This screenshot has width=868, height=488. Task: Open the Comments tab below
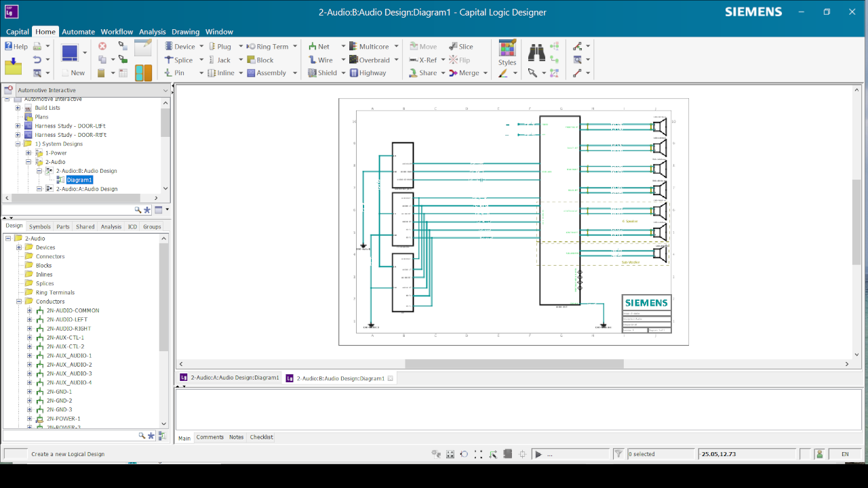tap(210, 437)
